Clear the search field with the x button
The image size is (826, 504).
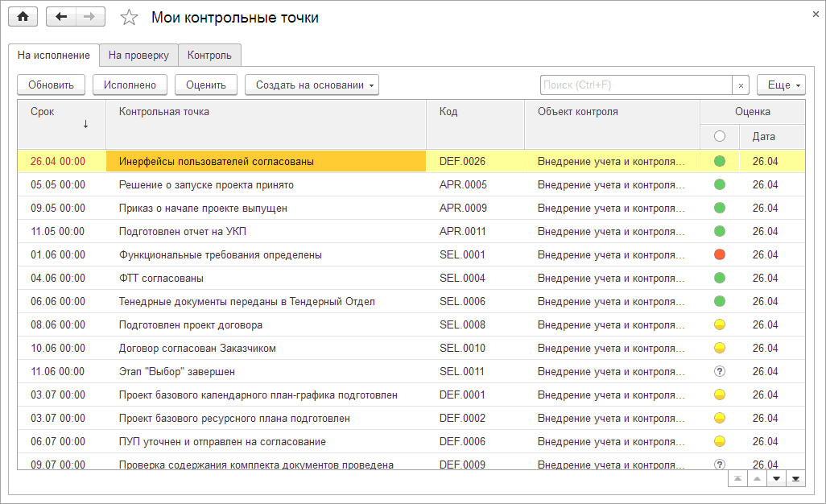coord(741,85)
